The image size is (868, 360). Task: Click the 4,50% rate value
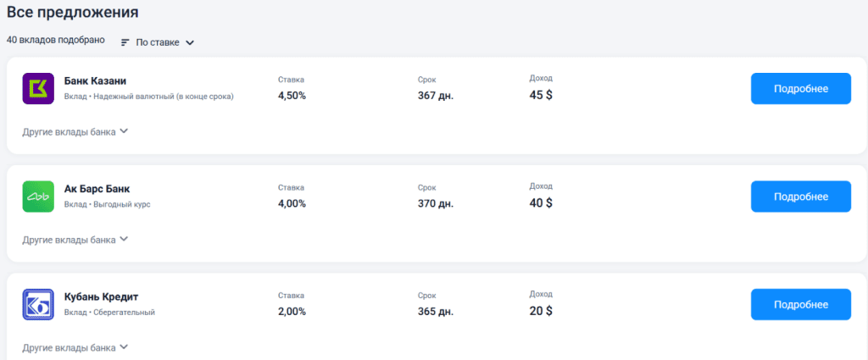coord(292,96)
